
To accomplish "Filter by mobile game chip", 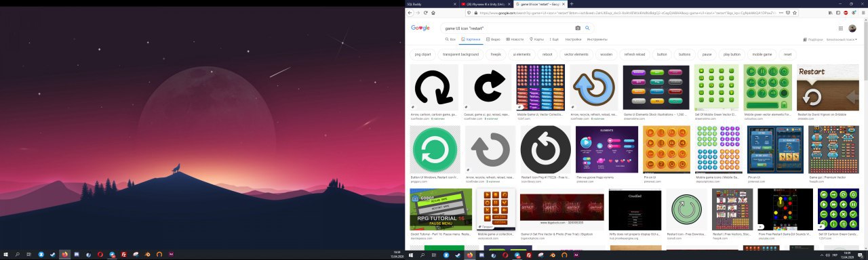I will 762,54.
